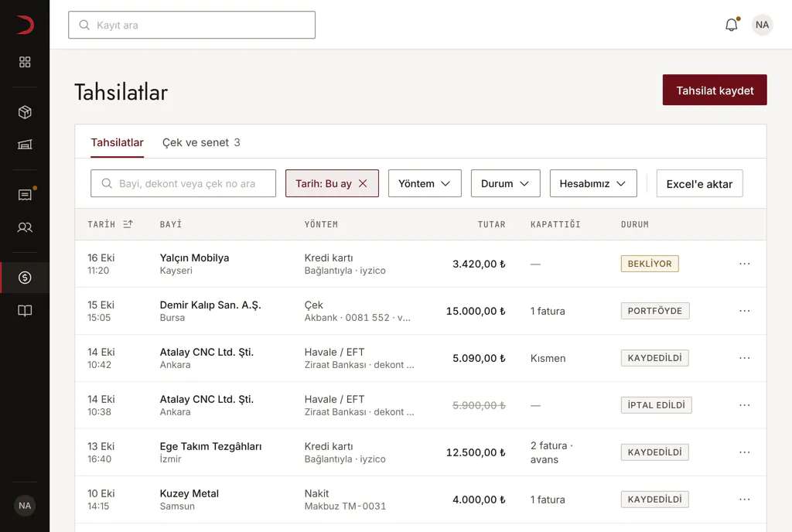Click the NA avatar in the top bar
The width and height of the screenshot is (792, 532).
[x=762, y=25]
